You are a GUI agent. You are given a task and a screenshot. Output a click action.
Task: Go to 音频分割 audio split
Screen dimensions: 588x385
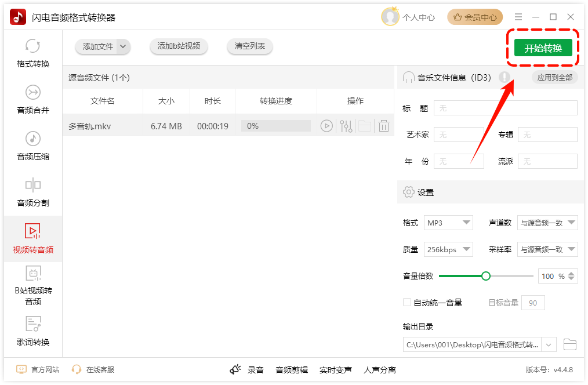[x=33, y=192]
